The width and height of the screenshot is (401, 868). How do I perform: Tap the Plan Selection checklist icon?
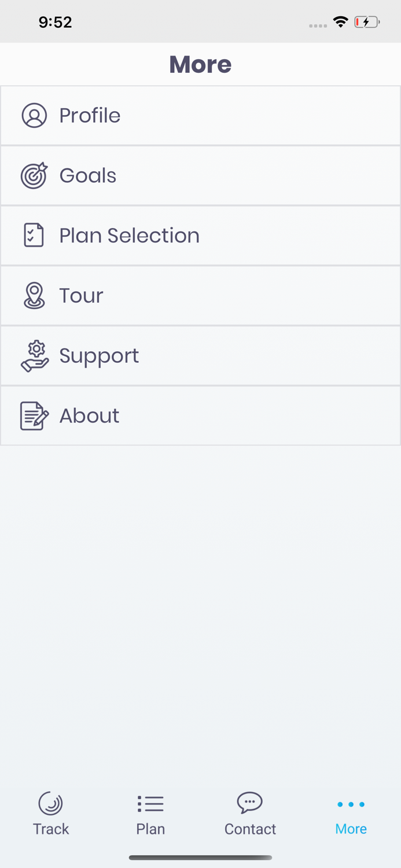[34, 235]
